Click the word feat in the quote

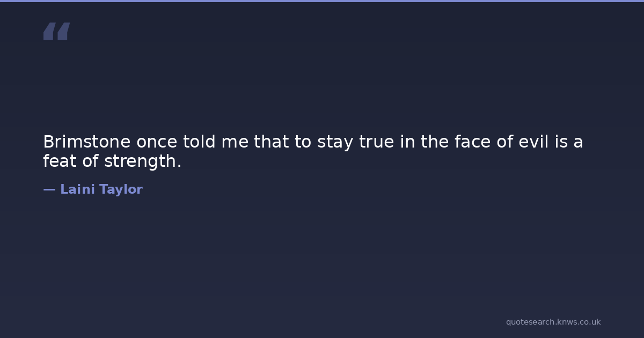click(60, 161)
